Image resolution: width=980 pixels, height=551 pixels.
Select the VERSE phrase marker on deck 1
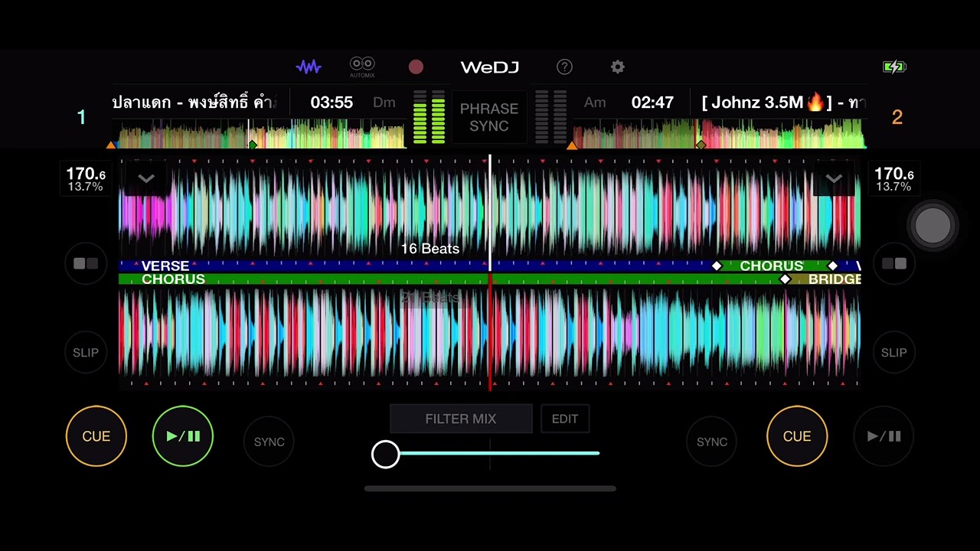click(165, 266)
